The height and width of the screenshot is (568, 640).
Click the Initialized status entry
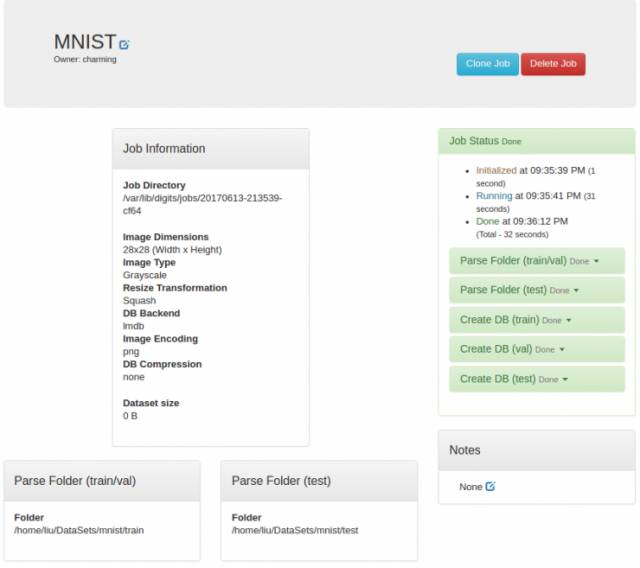click(x=536, y=177)
